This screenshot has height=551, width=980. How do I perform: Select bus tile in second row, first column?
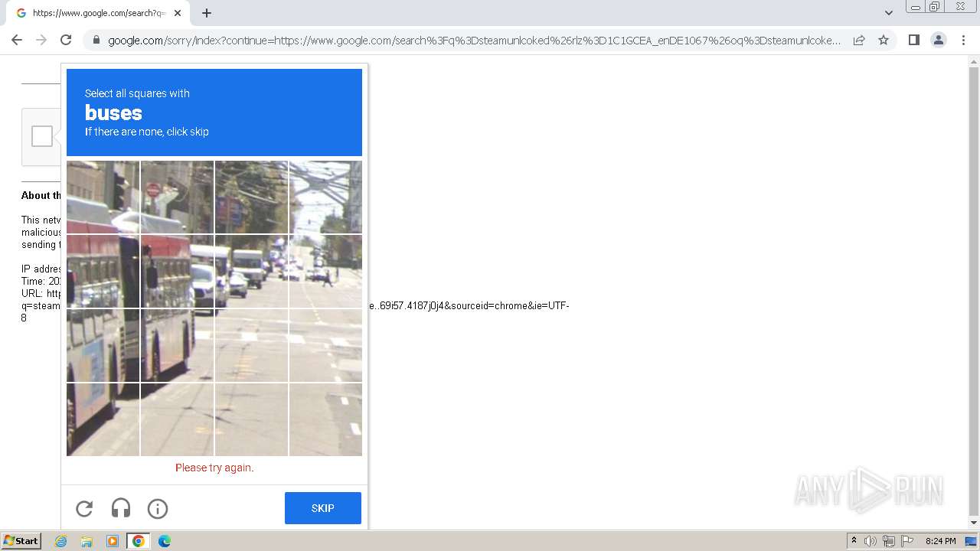coord(103,272)
